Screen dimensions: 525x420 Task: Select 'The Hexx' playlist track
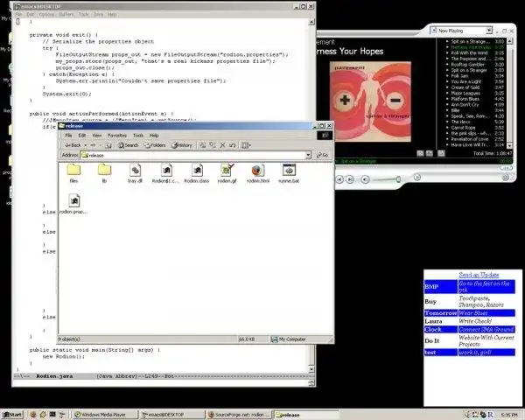(x=460, y=122)
